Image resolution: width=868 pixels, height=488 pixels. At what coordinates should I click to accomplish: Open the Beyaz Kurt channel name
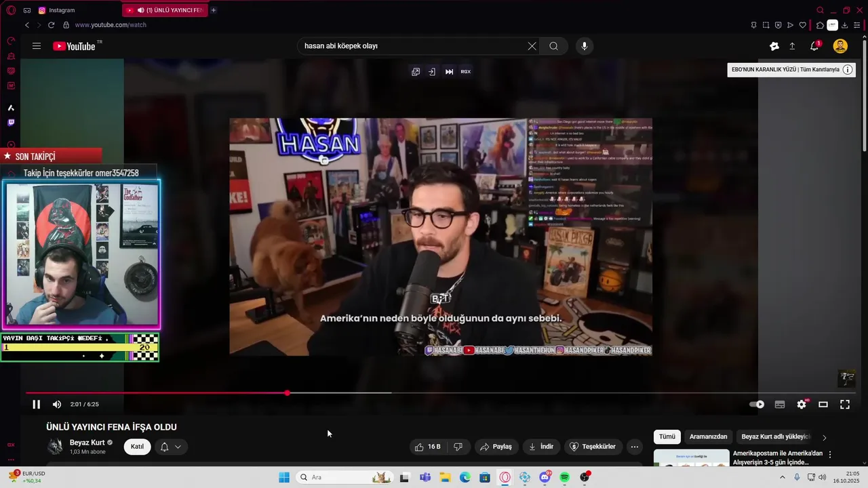[x=87, y=443]
